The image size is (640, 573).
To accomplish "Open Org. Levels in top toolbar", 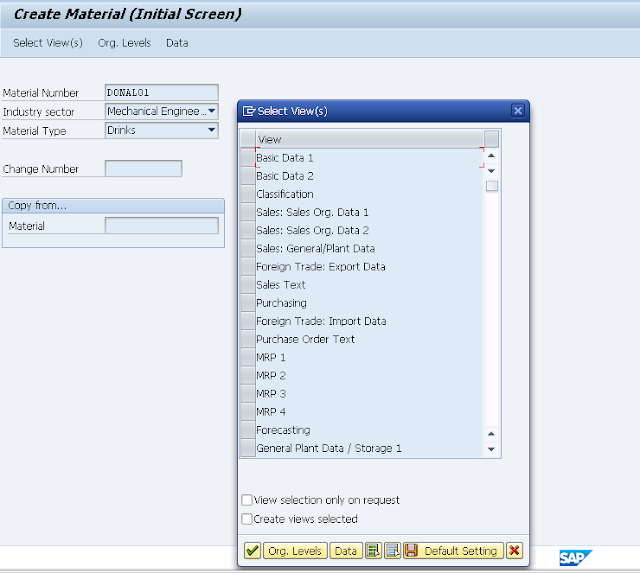I will (x=124, y=43).
